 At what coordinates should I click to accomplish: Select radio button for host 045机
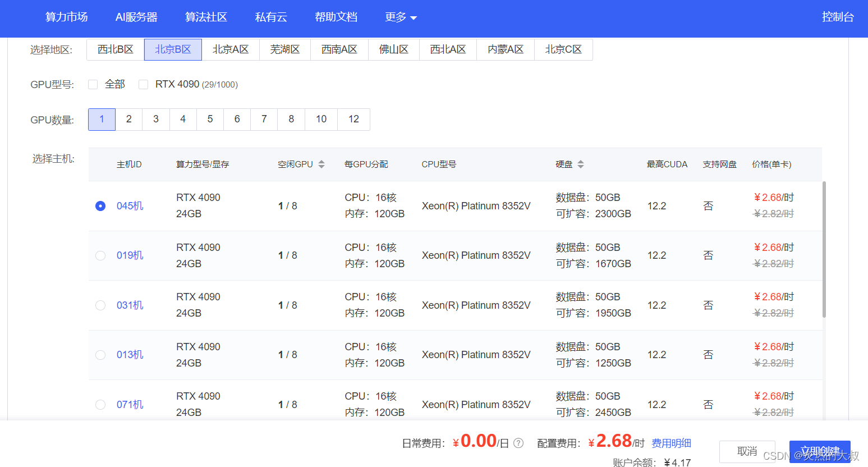pyautogui.click(x=100, y=206)
